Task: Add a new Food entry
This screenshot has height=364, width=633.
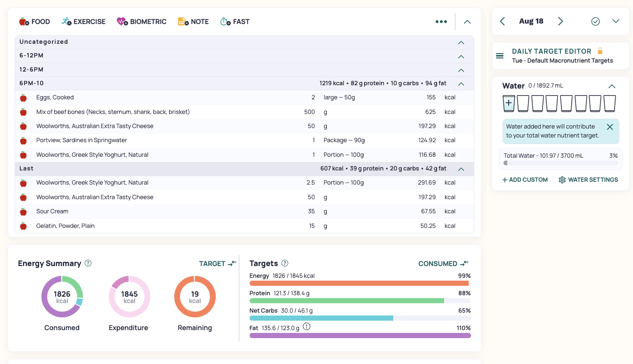Action: [34, 22]
